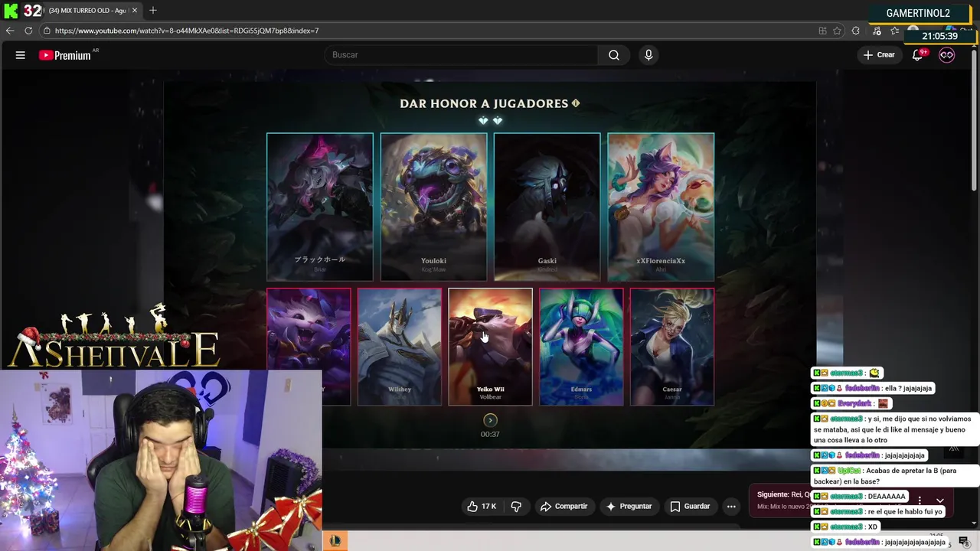The height and width of the screenshot is (551, 980).
Task: Open browser extensions icon in toolbar
Action: [x=855, y=31]
